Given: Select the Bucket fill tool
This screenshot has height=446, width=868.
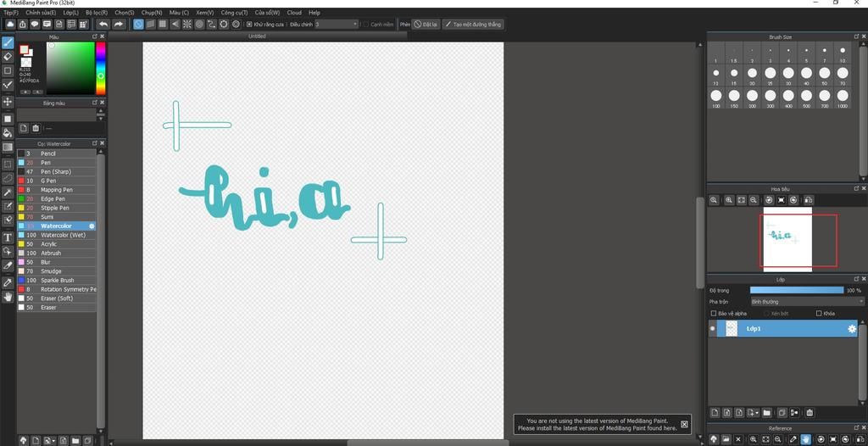Looking at the screenshot, I should [8, 133].
